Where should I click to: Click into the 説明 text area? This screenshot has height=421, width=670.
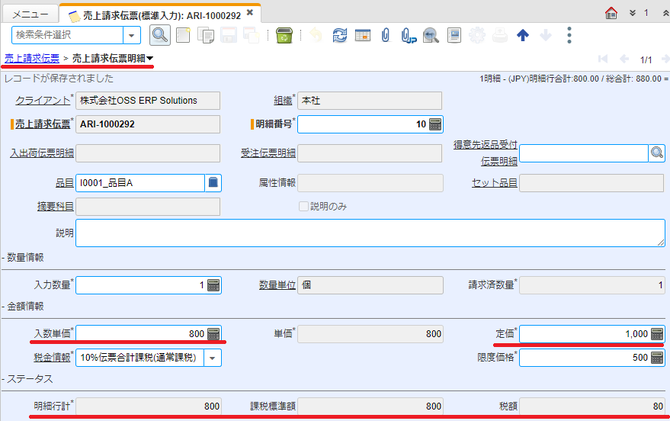click(x=370, y=233)
